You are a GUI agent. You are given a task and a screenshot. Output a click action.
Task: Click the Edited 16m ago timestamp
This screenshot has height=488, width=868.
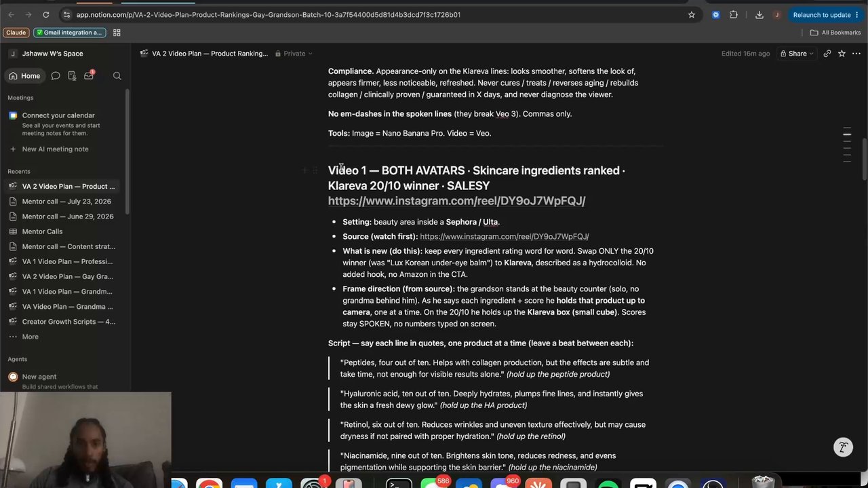pyautogui.click(x=745, y=54)
